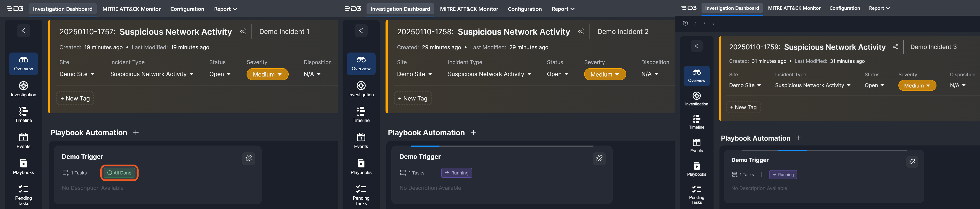980x209 pixels.
Task: Click history icon above Demo Incident 3 panel
Action: tap(685, 23)
